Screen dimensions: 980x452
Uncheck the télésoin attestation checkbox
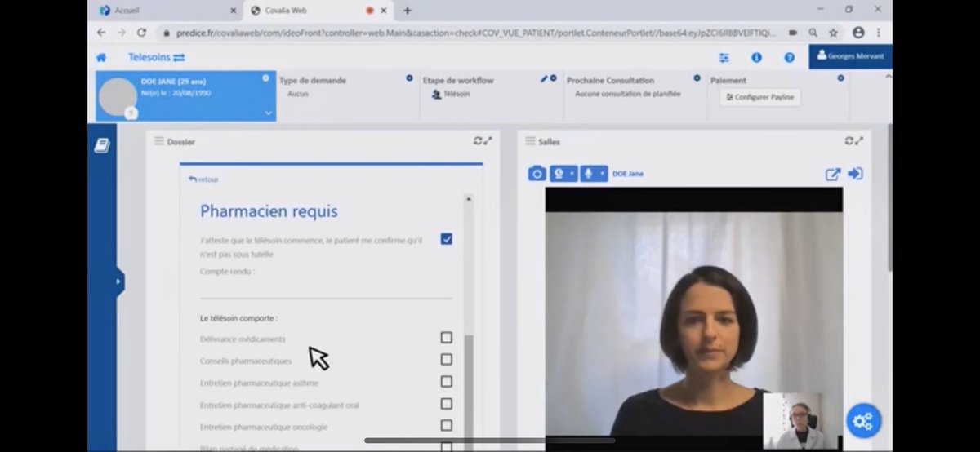click(447, 239)
